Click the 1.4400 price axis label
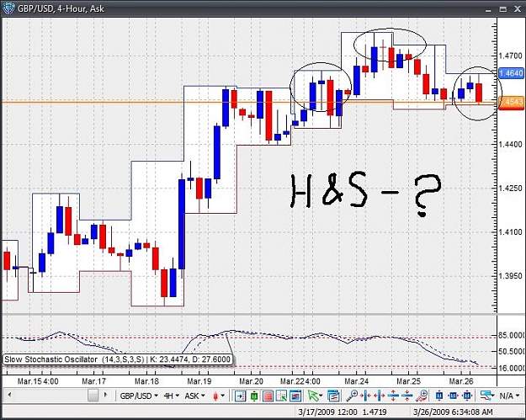 tap(511, 144)
